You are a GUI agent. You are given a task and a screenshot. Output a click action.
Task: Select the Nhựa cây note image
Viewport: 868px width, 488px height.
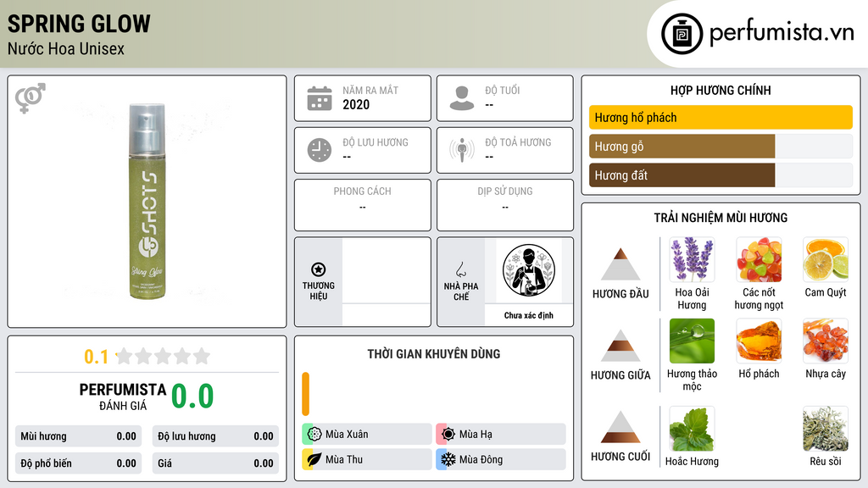pos(826,341)
